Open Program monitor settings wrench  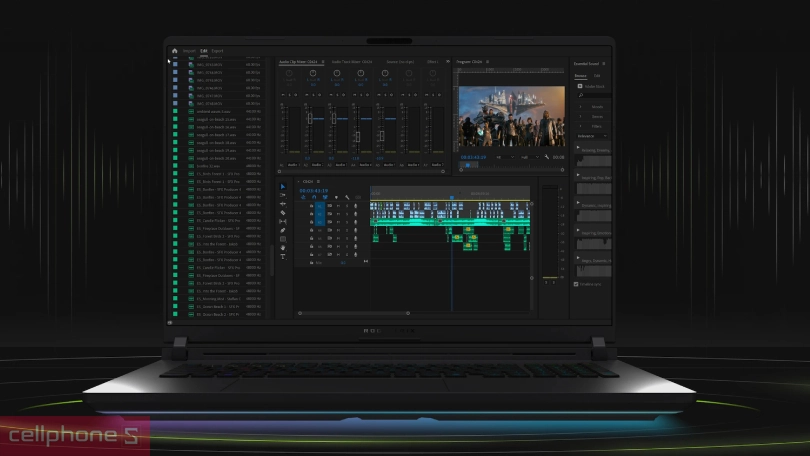tap(547, 157)
